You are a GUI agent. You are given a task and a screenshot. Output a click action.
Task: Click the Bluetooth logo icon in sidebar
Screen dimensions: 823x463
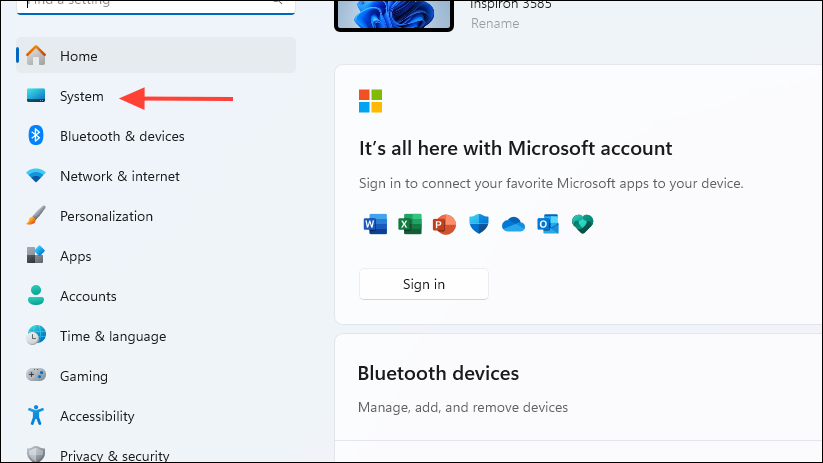pos(36,135)
